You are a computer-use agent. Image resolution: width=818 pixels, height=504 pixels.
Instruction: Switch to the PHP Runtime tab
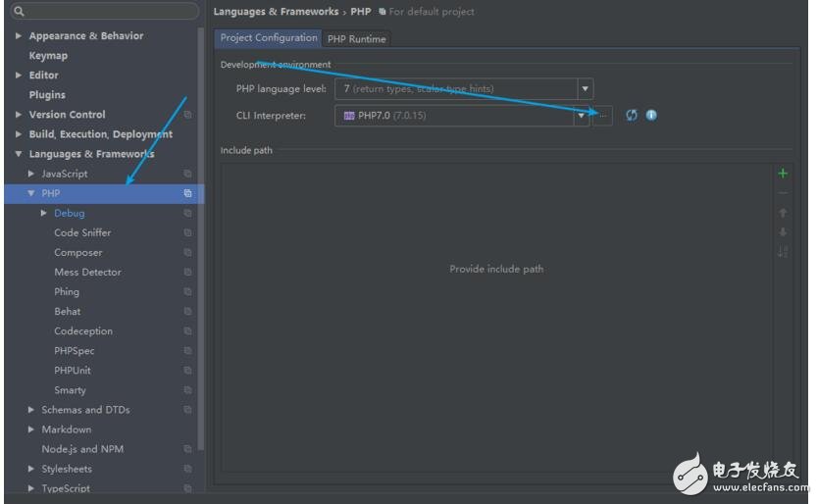[357, 39]
